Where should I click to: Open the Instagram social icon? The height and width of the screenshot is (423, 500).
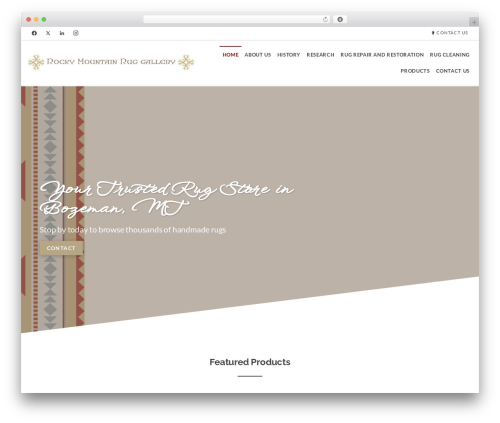tap(76, 33)
